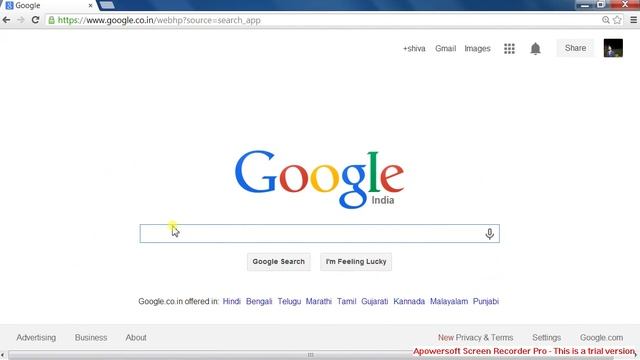Switch Google to Bengali
Image resolution: width=640 pixels, height=360 pixels.
(x=259, y=301)
